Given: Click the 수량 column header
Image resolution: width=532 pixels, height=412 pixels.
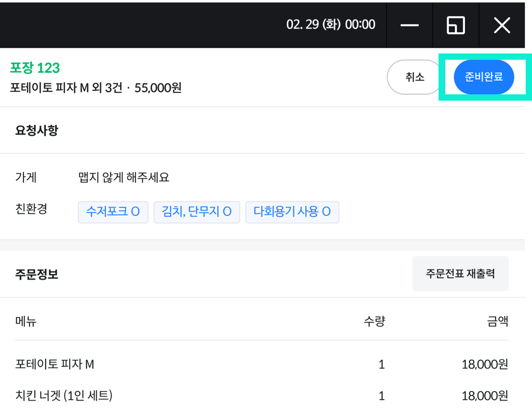Looking at the screenshot, I should [375, 321].
